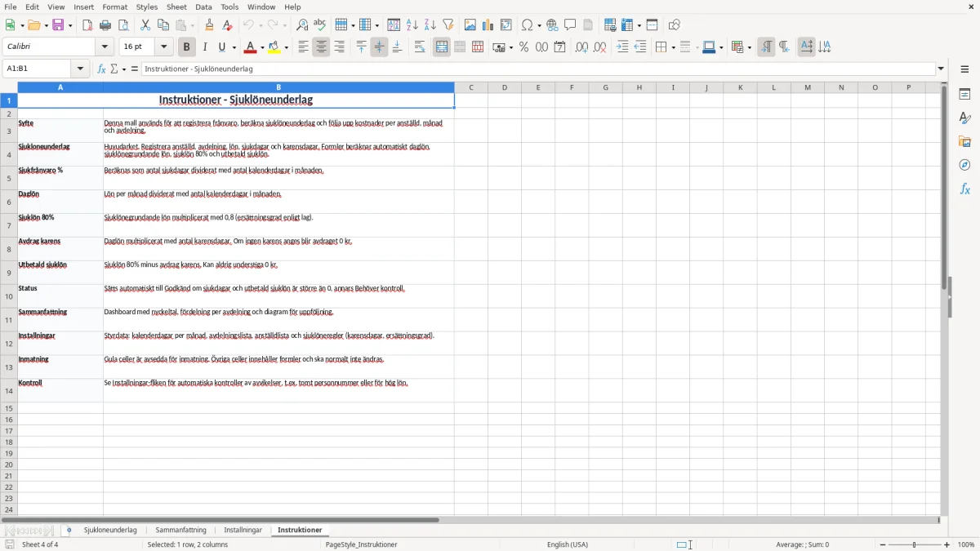This screenshot has width=980, height=551.
Task: Select the Clone Formatting paintbrush
Action: 209,25
